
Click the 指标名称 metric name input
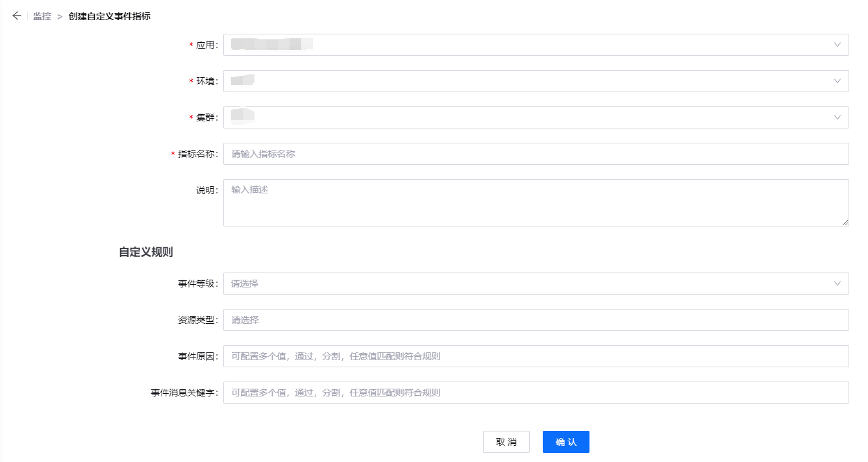(519, 153)
